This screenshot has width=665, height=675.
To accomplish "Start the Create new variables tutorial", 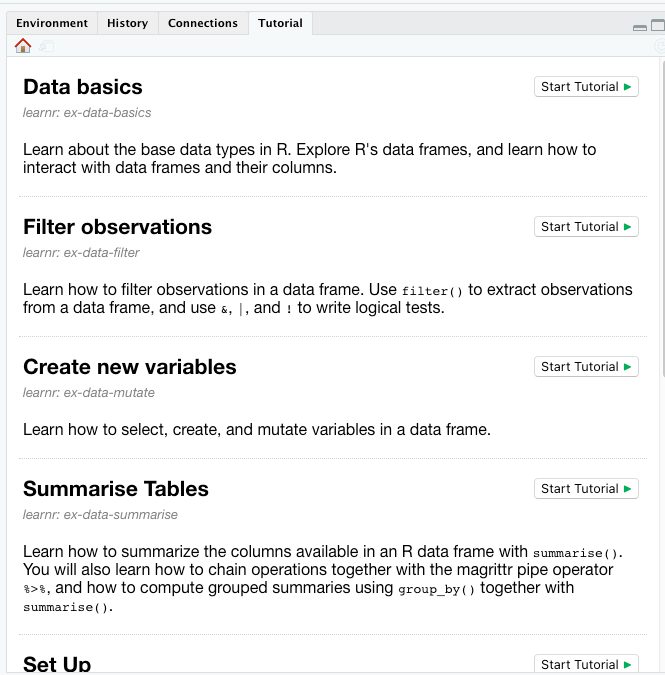I will click(586, 367).
